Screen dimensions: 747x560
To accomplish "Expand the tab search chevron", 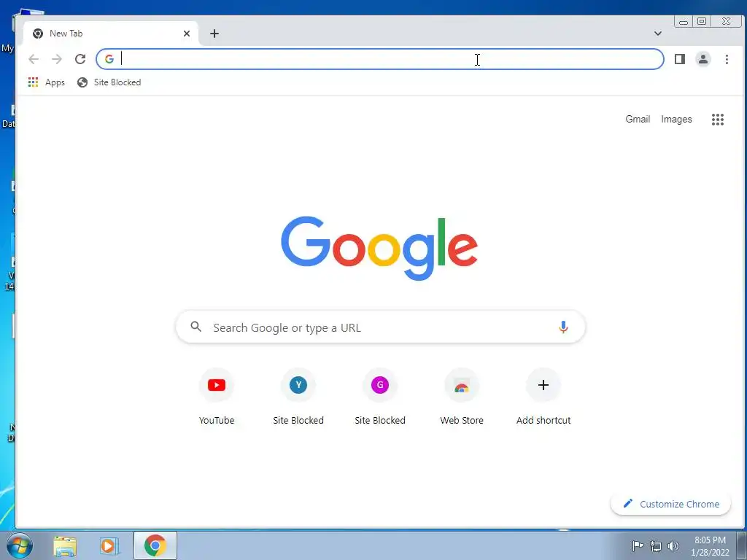I will coord(658,34).
